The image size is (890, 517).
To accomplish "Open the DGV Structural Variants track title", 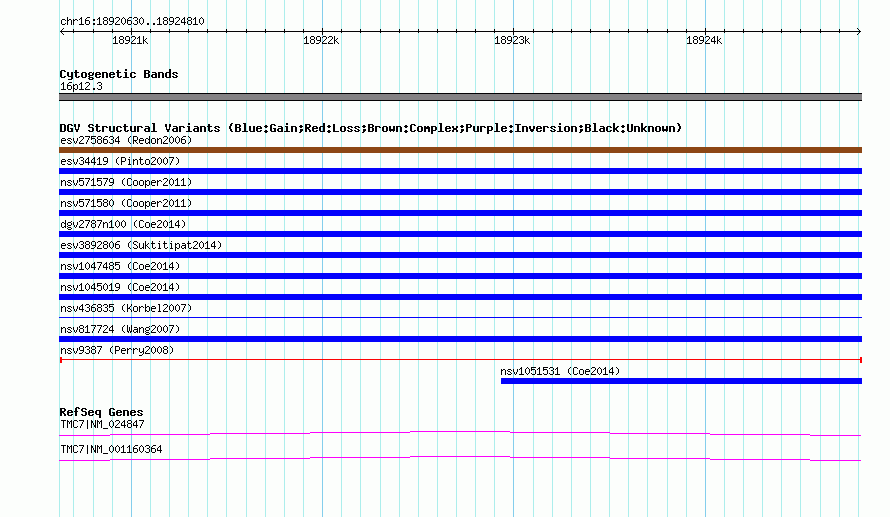I will click(x=371, y=128).
